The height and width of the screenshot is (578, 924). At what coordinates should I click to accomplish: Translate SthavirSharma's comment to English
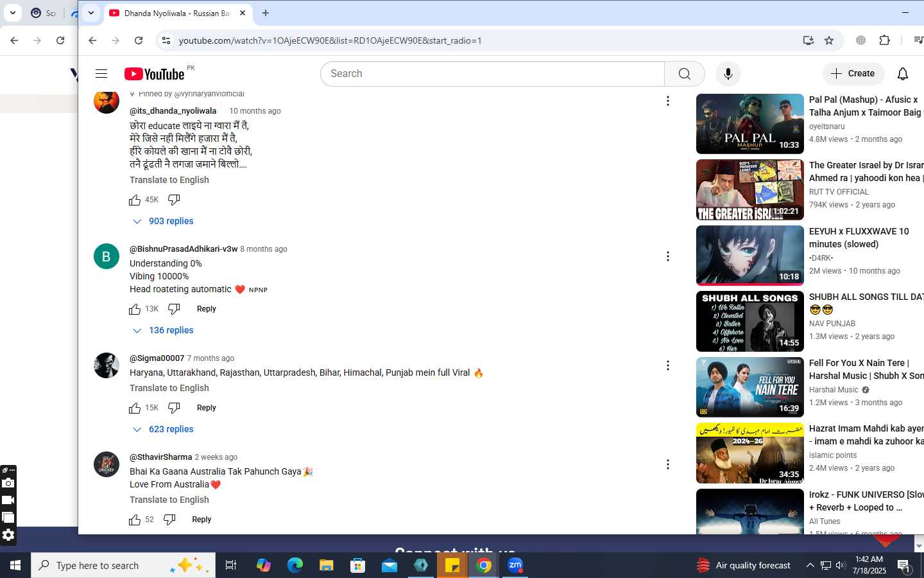click(x=169, y=500)
